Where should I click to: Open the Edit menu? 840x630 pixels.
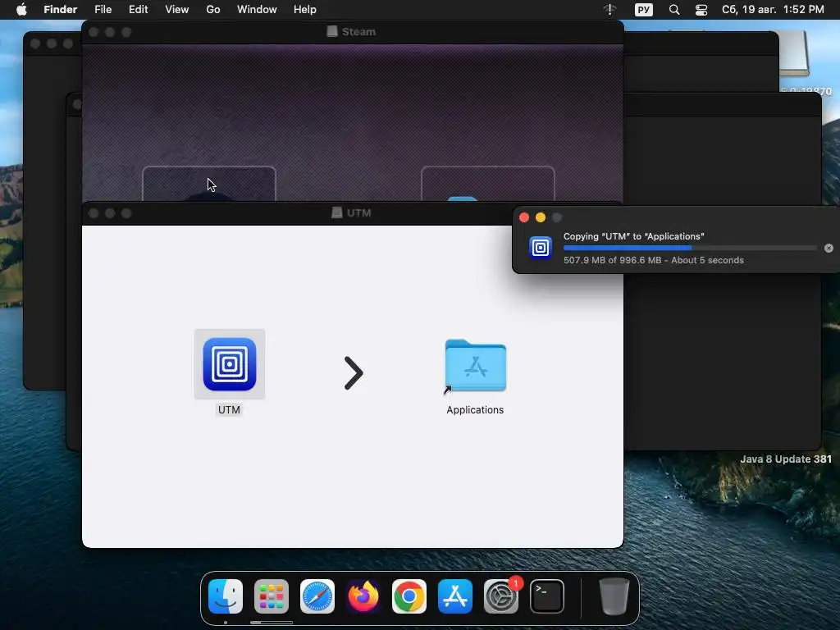[138, 10]
